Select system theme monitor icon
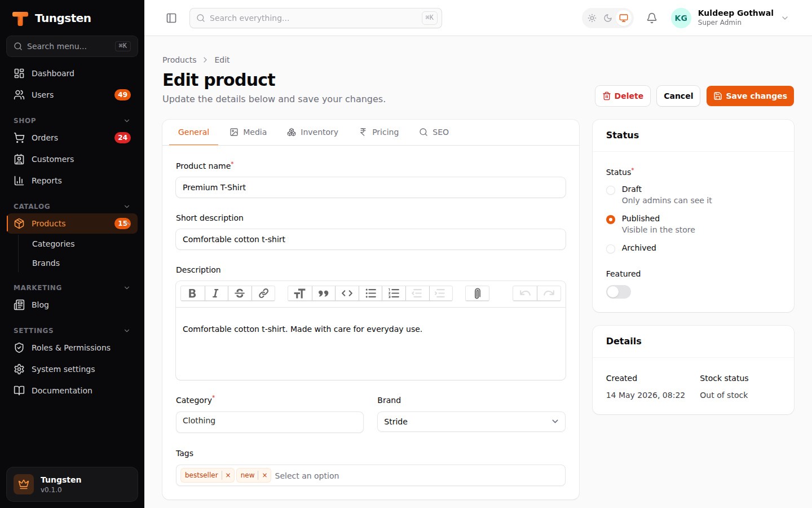This screenshot has height=508, width=812. pyautogui.click(x=624, y=18)
